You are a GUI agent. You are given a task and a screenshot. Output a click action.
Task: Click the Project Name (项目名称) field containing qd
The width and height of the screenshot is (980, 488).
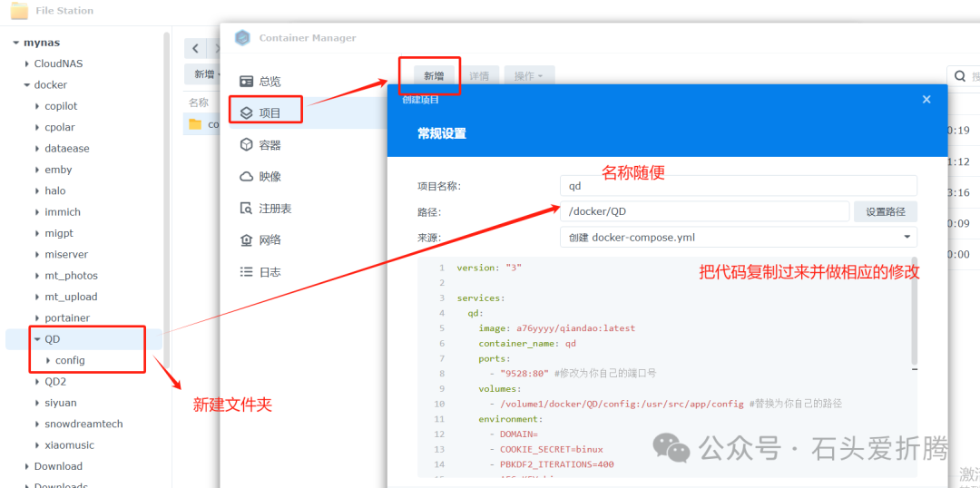pos(738,186)
